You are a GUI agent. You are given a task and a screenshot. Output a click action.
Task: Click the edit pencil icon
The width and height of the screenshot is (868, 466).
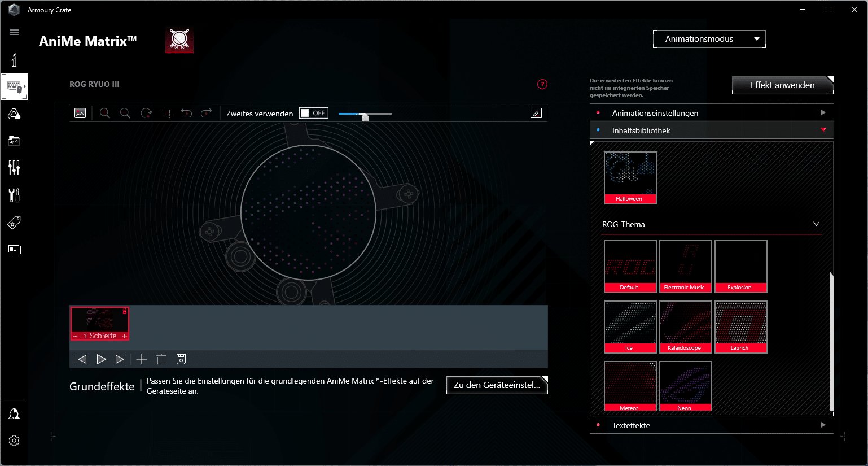(536, 113)
